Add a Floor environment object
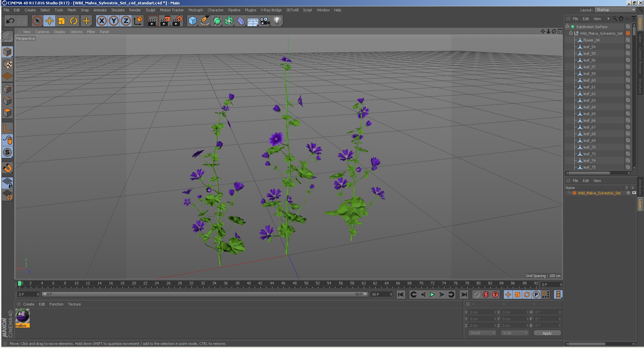Screen dimensions: 644x348 253,21
